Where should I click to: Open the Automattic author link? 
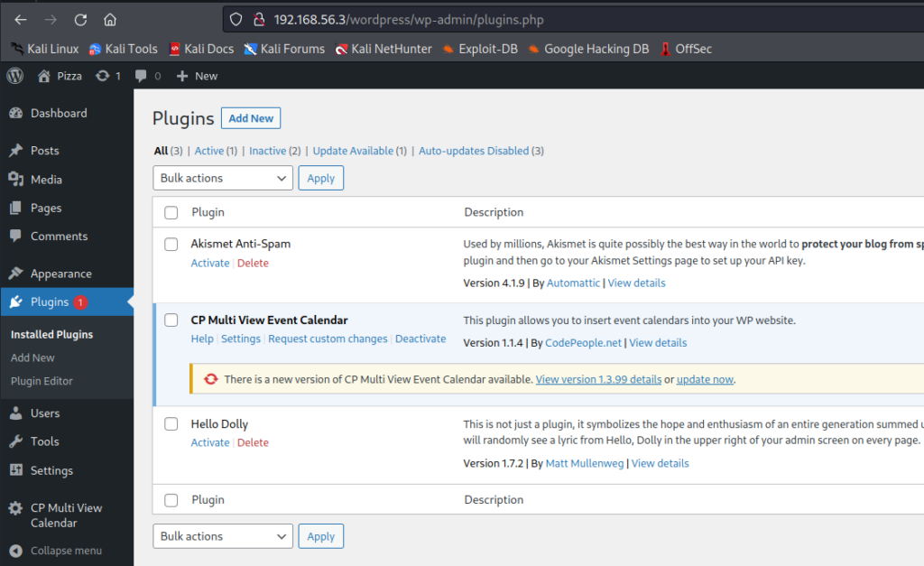[x=573, y=283]
